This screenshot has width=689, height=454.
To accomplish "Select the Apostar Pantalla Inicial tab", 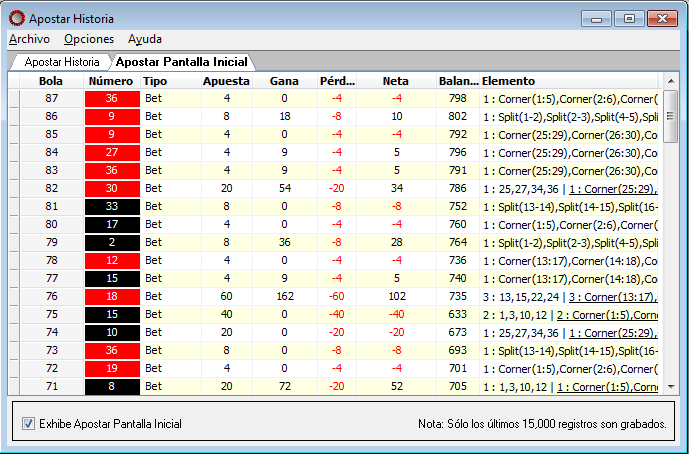I will coord(181,62).
